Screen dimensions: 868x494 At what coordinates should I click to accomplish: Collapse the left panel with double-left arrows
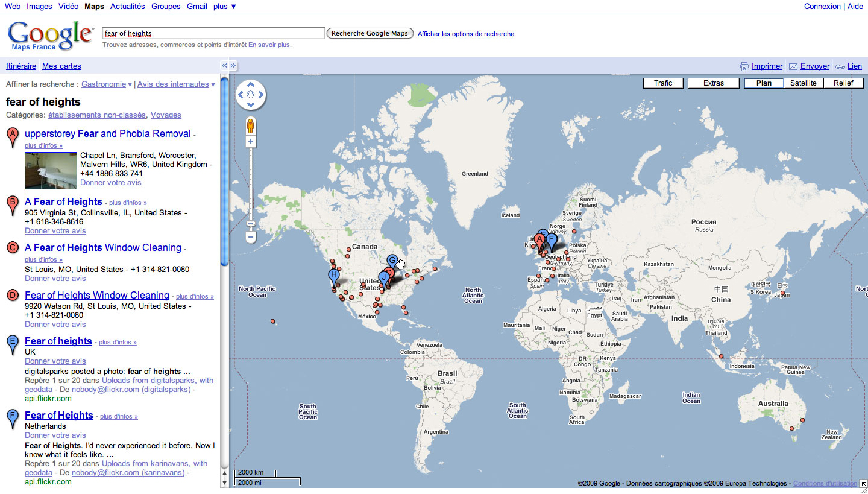click(x=224, y=66)
